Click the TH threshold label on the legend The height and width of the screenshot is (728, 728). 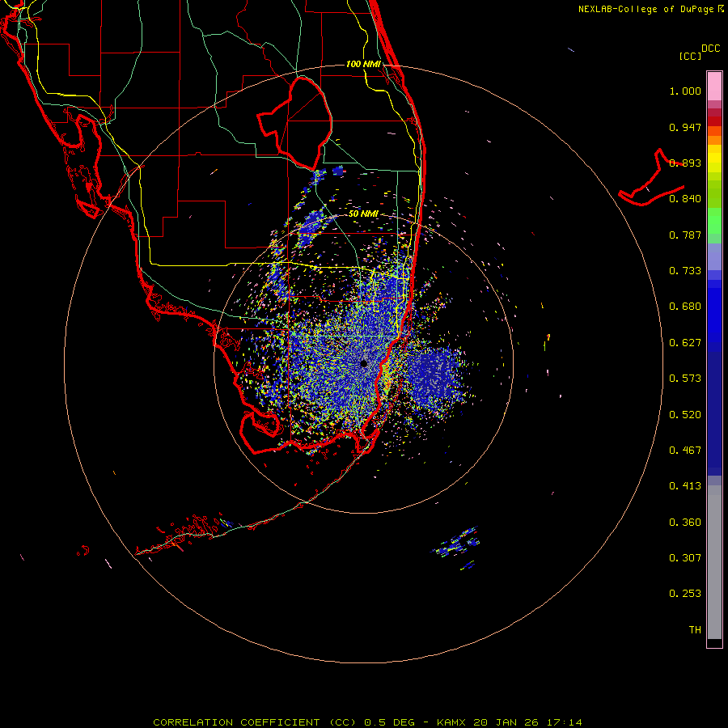[695, 630]
